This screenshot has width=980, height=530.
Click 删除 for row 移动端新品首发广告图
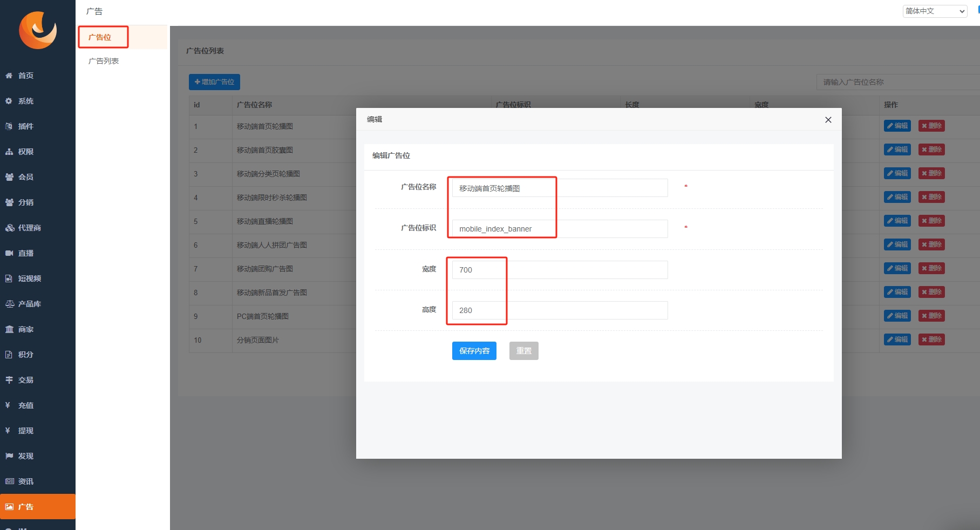(x=931, y=292)
